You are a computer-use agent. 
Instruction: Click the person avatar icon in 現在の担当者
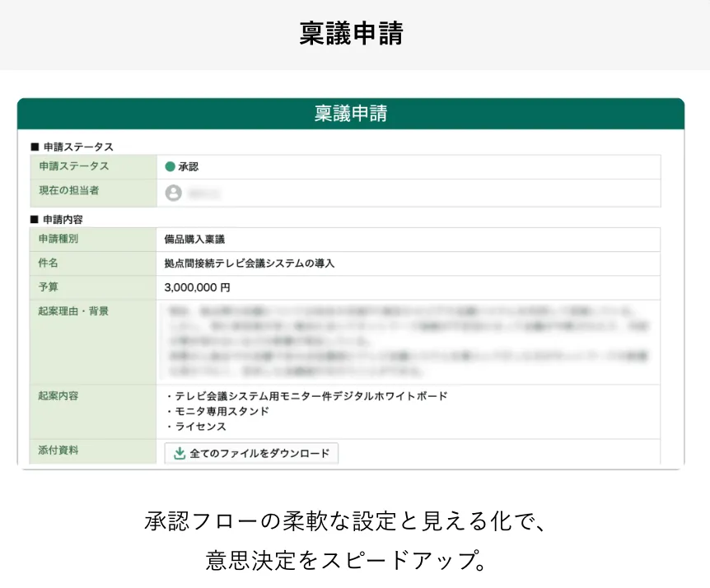[x=172, y=194]
